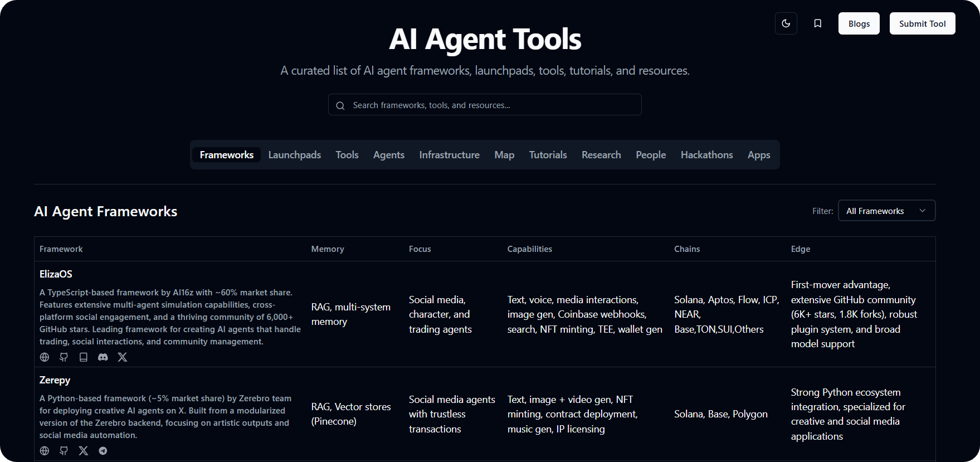Open the Zerepy Telegram icon
The width and height of the screenshot is (980, 462).
pos(103,451)
